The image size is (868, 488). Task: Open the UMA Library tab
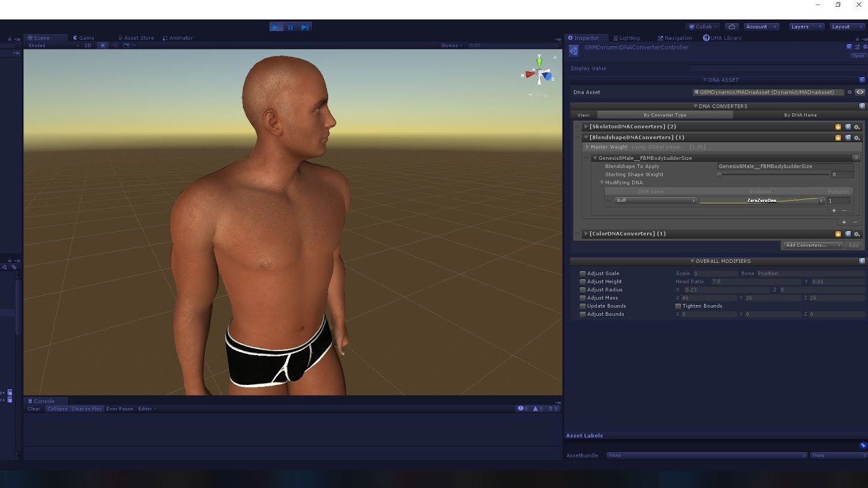click(x=723, y=38)
